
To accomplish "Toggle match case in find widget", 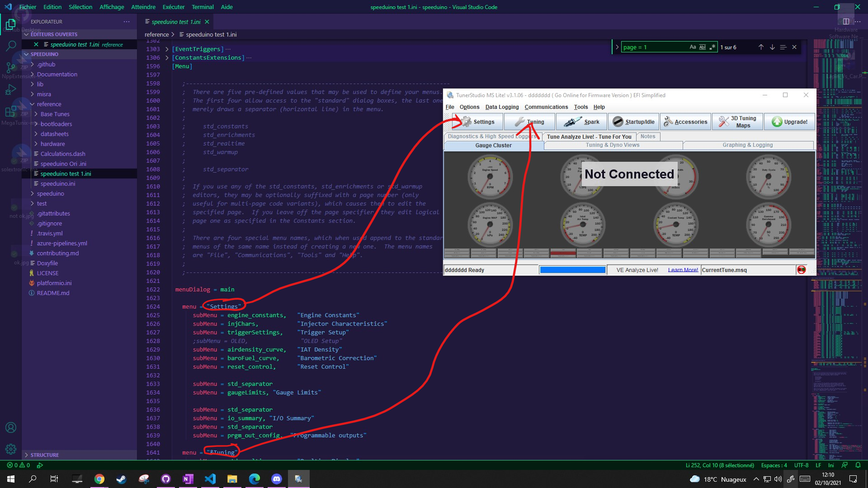I will [693, 47].
